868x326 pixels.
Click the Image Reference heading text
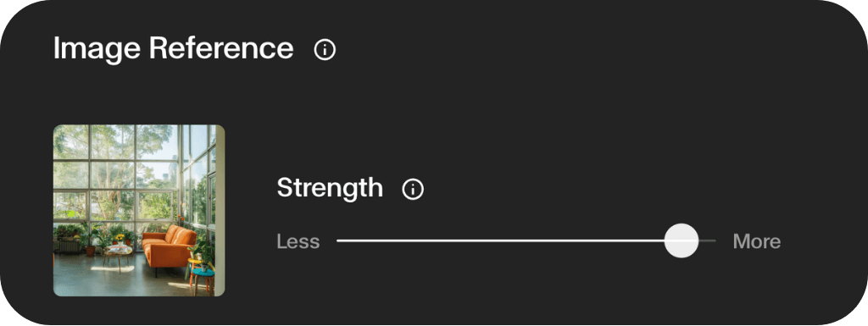[x=173, y=48]
